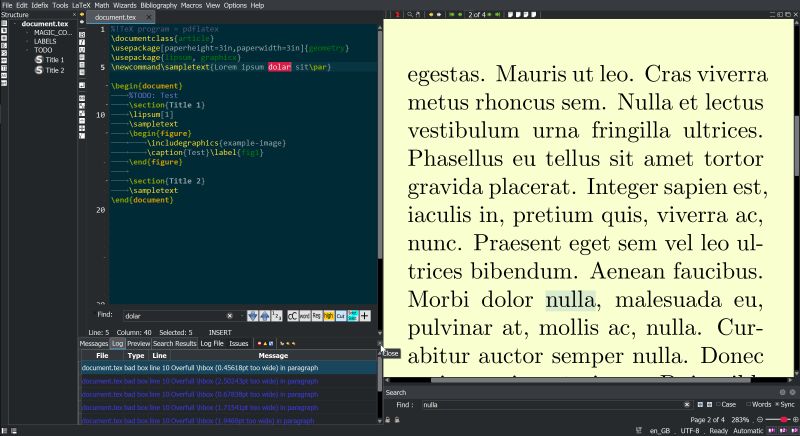
Task: Switch to the Preview tab
Action: click(x=138, y=344)
